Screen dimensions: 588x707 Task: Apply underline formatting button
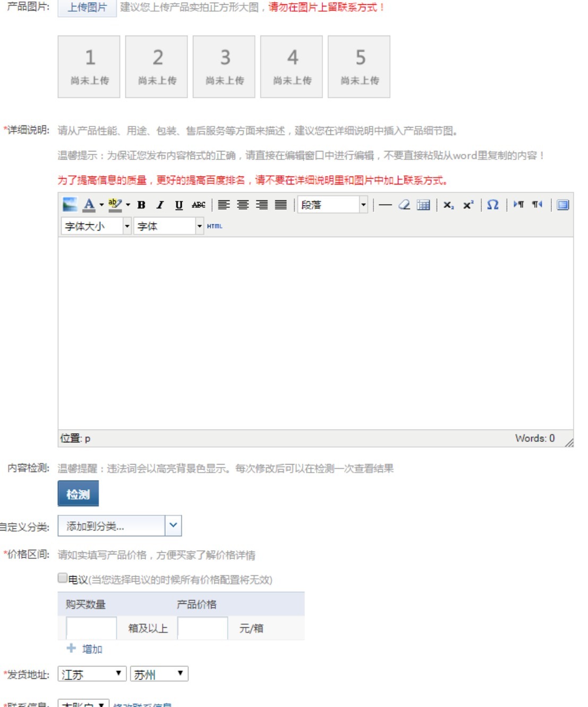(x=179, y=205)
